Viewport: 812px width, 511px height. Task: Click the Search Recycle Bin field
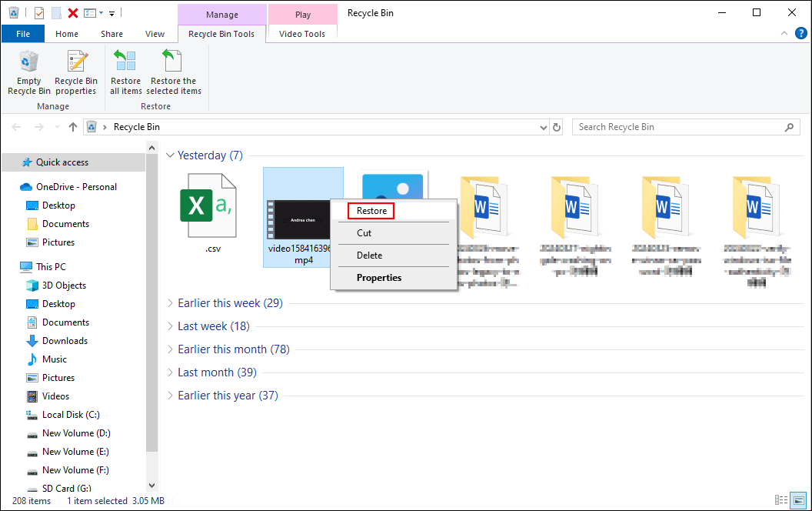[x=677, y=127]
